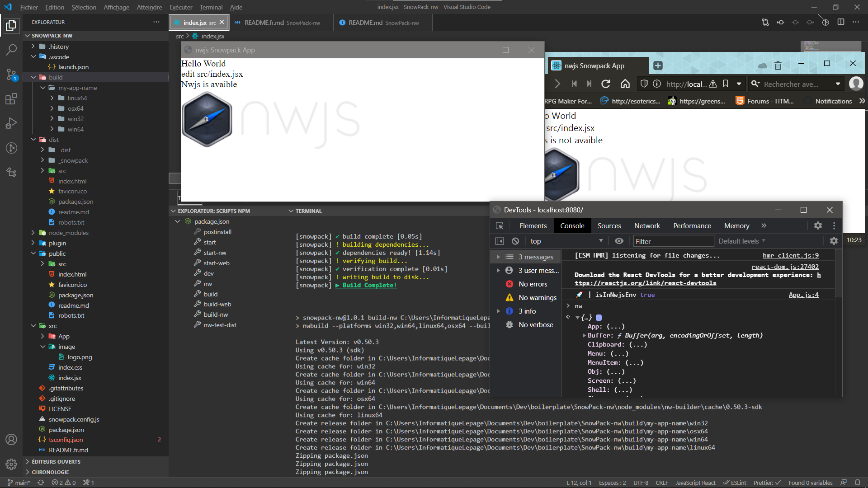Open logo.png in the image folder
868x488 pixels.
(80, 357)
